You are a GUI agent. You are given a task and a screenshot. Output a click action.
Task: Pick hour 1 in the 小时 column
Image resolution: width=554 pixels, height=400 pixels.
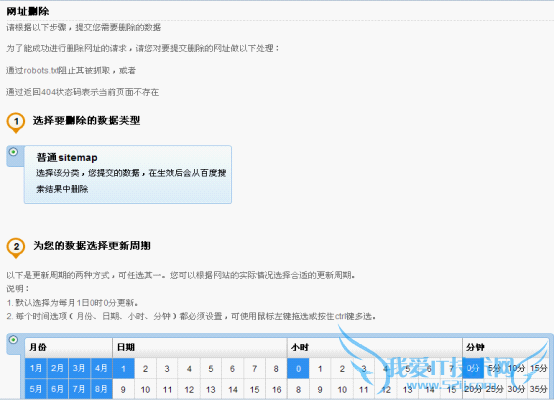tap(320, 369)
